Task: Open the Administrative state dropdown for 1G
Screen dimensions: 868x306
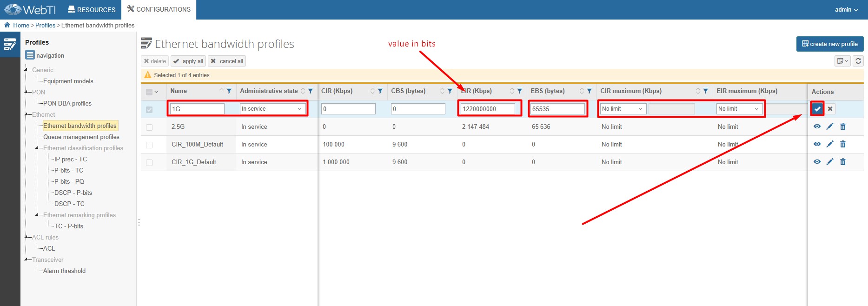Action: (x=272, y=109)
